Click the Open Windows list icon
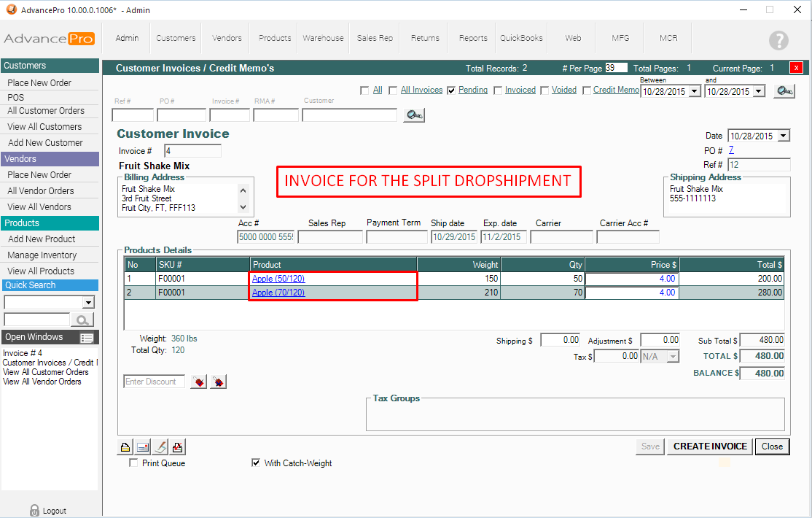812x518 pixels. (87, 338)
